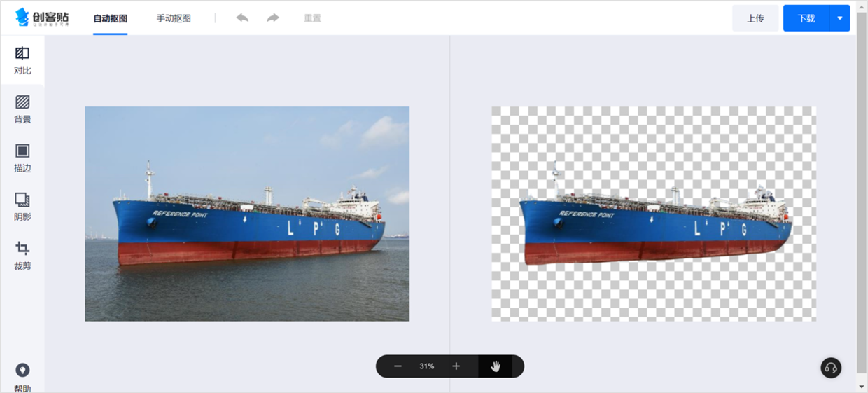Select the 描边 stroke tool
868x393 pixels.
click(x=22, y=158)
